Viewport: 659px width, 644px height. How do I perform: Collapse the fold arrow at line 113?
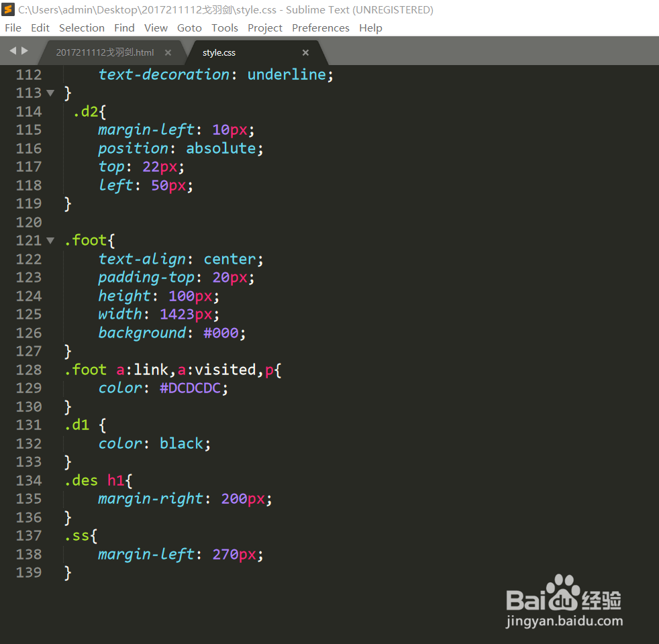coord(50,93)
